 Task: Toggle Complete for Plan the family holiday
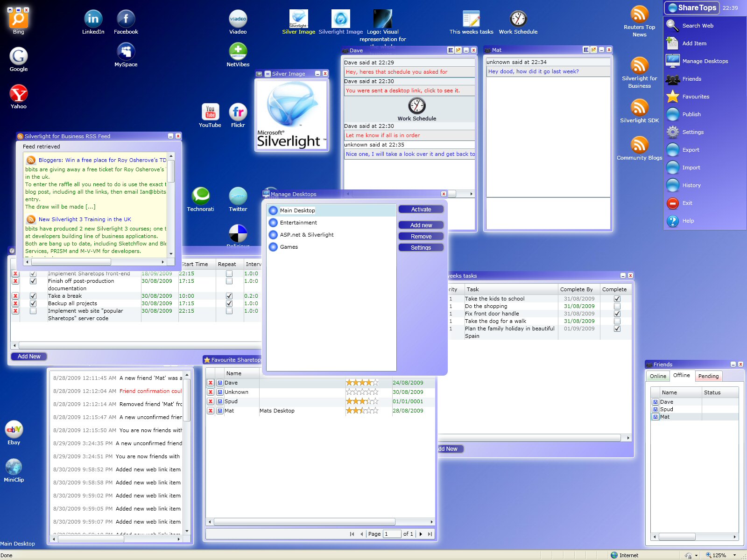click(x=617, y=329)
